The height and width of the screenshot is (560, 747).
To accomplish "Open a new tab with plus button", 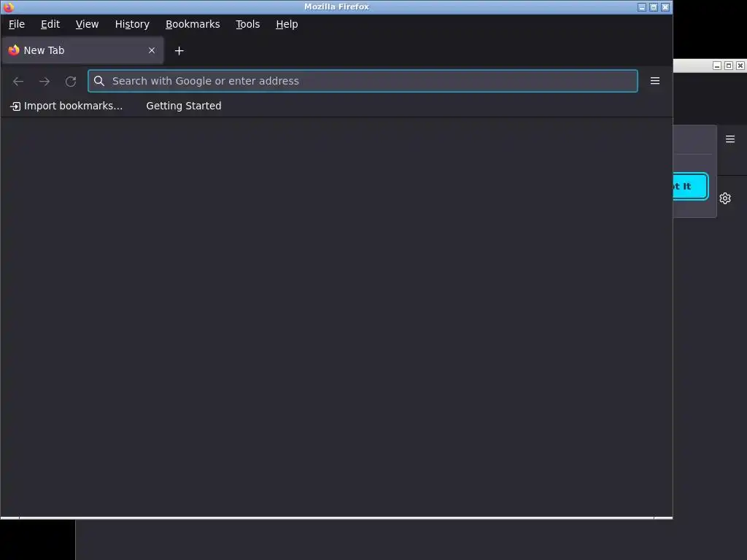I will (x=179, y=51).
